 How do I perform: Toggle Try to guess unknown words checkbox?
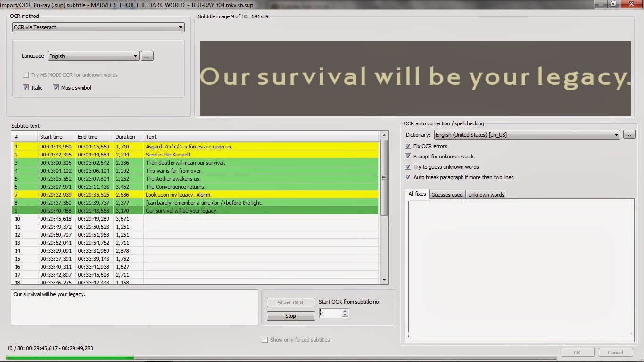(x=408, y=167)
